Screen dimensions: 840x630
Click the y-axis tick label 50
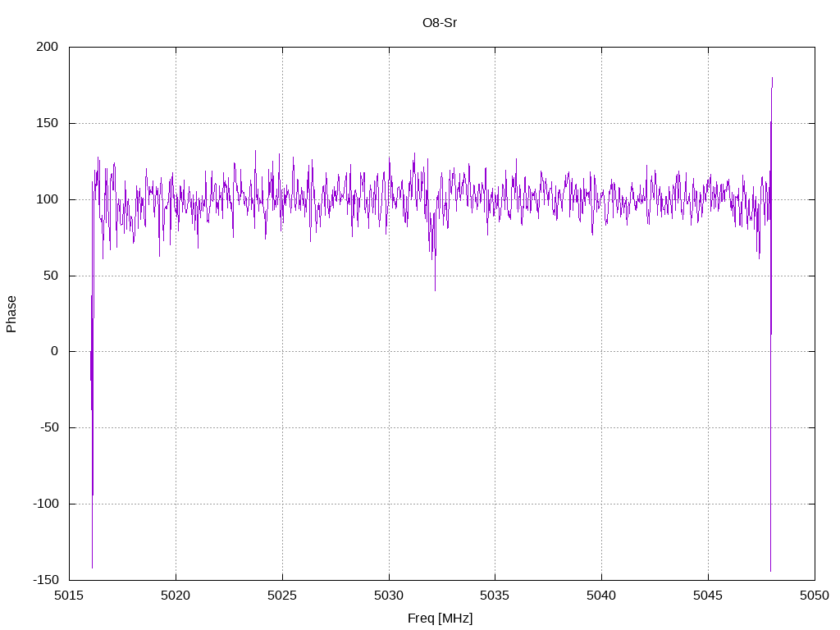coord(51,276)
